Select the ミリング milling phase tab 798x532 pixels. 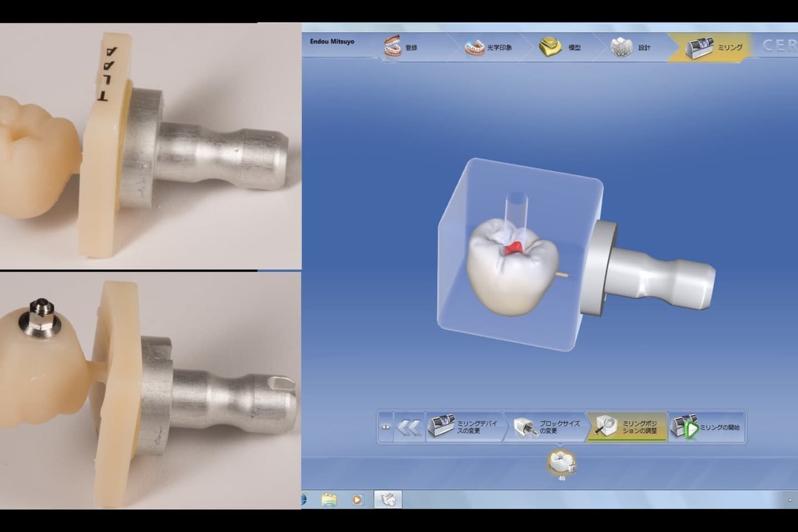[x=714, y=47]
